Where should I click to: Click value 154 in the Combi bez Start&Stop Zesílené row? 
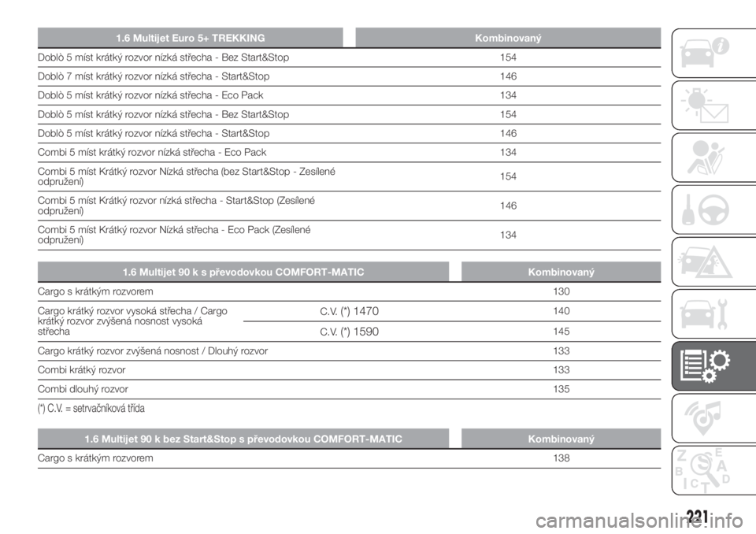(x=508, y=176)
